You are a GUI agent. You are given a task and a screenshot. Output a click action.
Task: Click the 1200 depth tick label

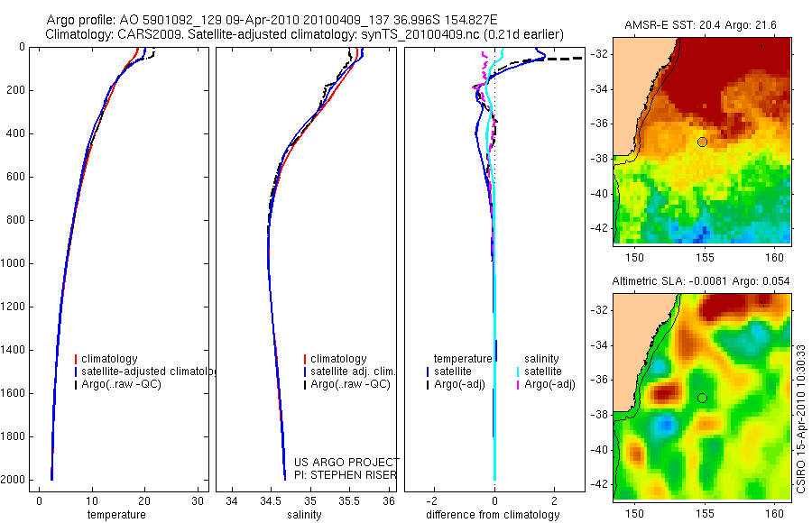pos(12,307)
